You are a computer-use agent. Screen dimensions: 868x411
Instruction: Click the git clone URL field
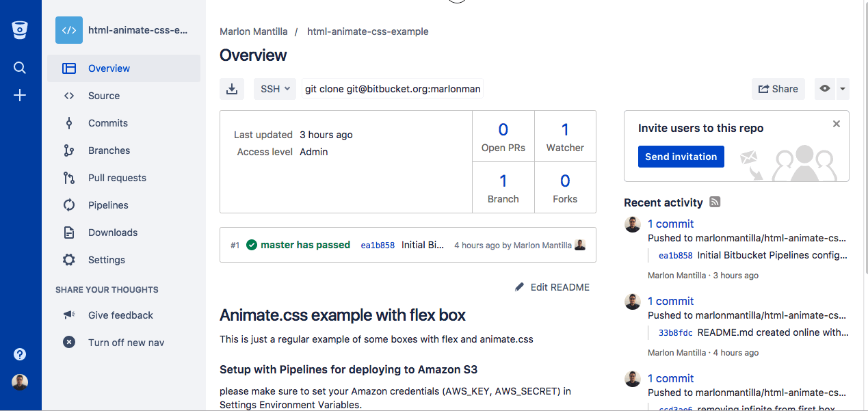tap(393, 89)
